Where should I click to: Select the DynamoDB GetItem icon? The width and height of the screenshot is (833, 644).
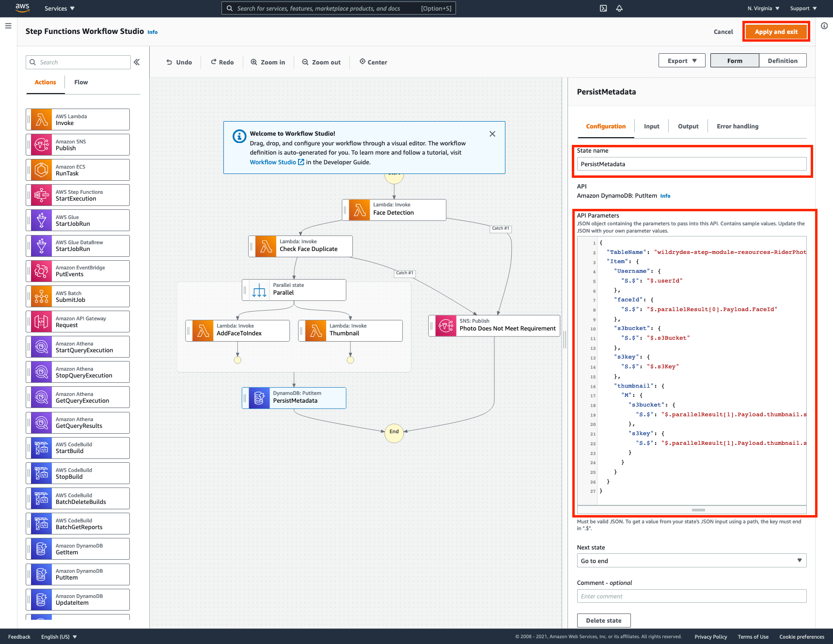tap(42, 549)
